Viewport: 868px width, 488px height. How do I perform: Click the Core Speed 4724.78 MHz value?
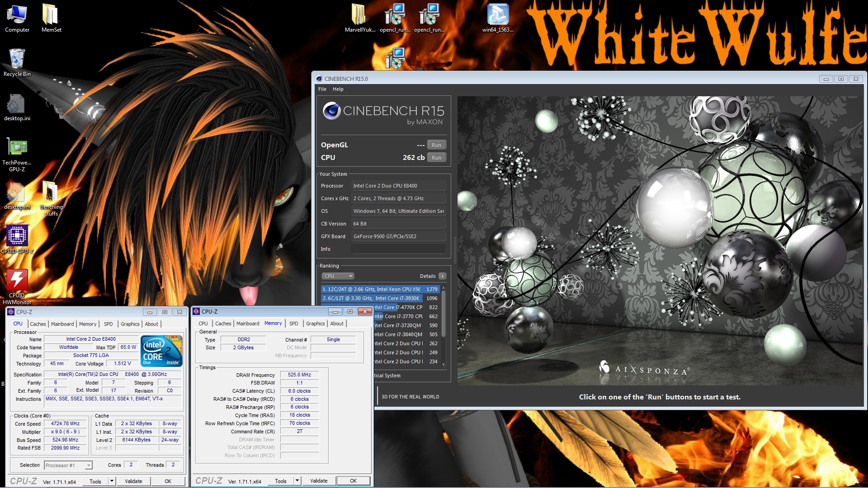point(65,423)
